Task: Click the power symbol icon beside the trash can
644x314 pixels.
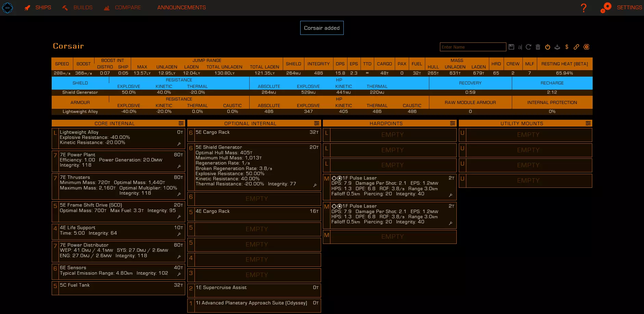Action: (547, 47)
